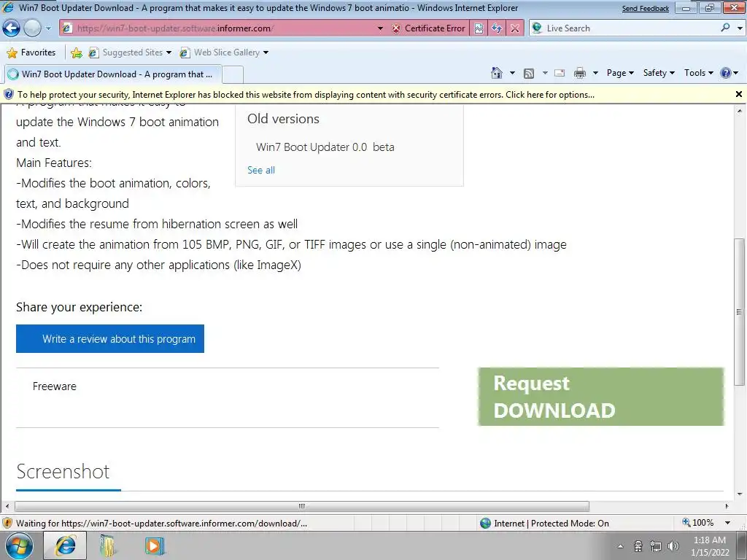Open Suggested Sites
This screenshot has height=560, width=747.
tap(126, 52)
